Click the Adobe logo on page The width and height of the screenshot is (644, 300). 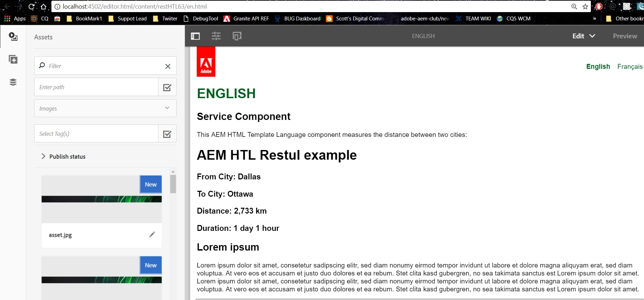click(206, 62)
